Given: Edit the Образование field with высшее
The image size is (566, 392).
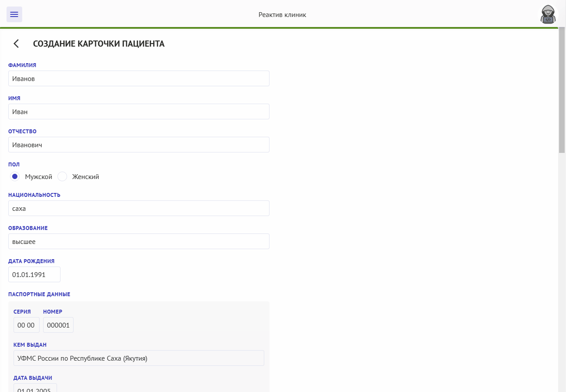Looking at the screenshot, I should (x=139, y=241).
